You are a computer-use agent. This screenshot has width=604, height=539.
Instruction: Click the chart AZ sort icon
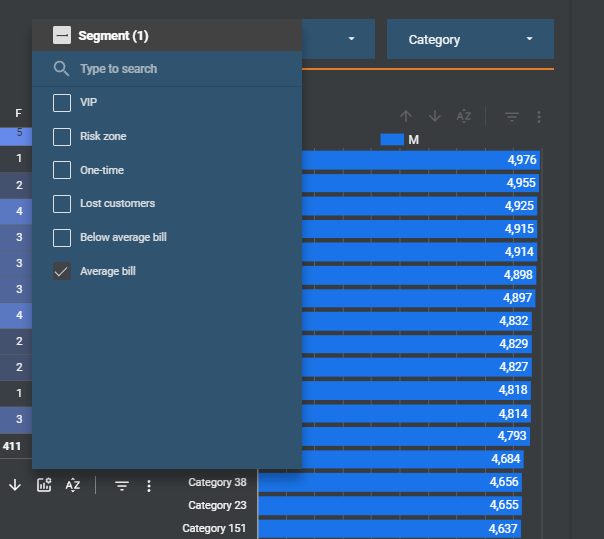point(464,116)
